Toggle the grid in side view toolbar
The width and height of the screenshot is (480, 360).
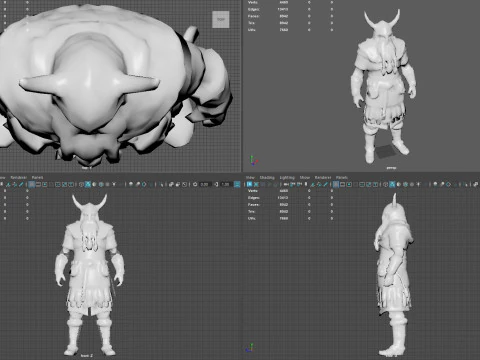coord(336,184)
